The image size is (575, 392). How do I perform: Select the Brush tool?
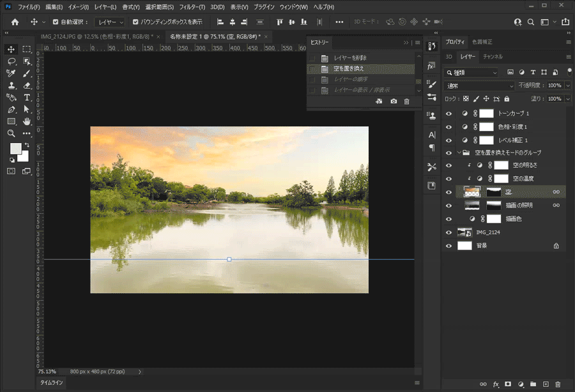point(26,73)
